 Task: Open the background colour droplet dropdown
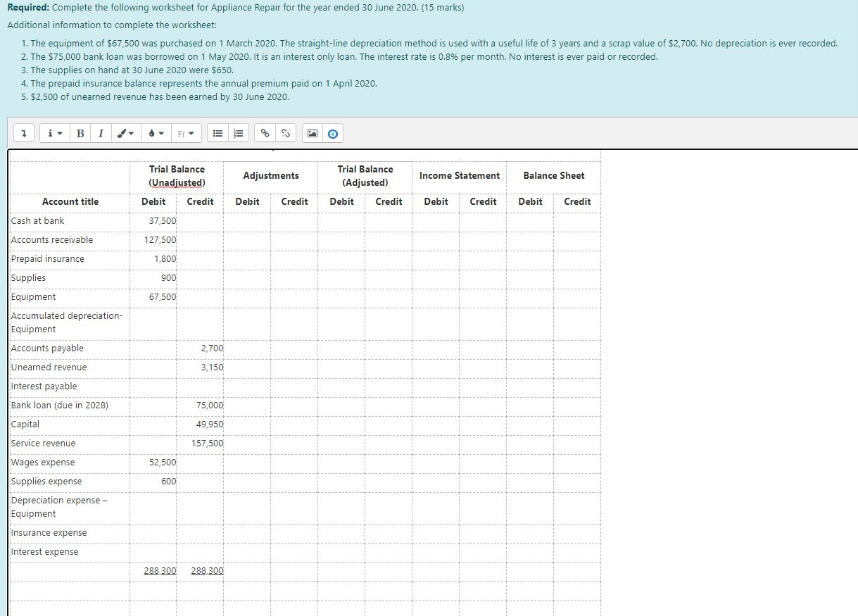(x=156, y=133)
